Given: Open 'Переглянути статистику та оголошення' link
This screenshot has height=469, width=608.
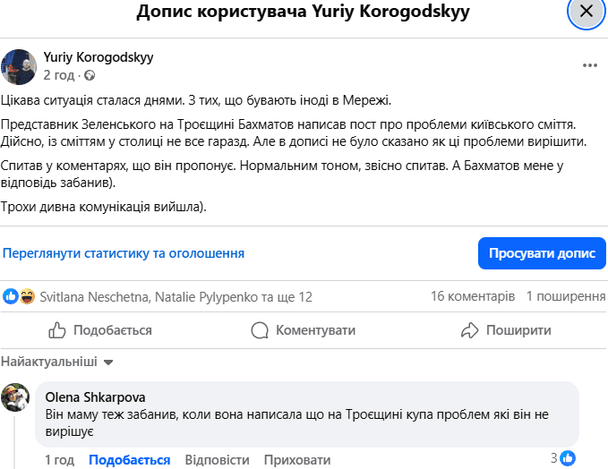Looking at the screenshot, I should (123, 253).
